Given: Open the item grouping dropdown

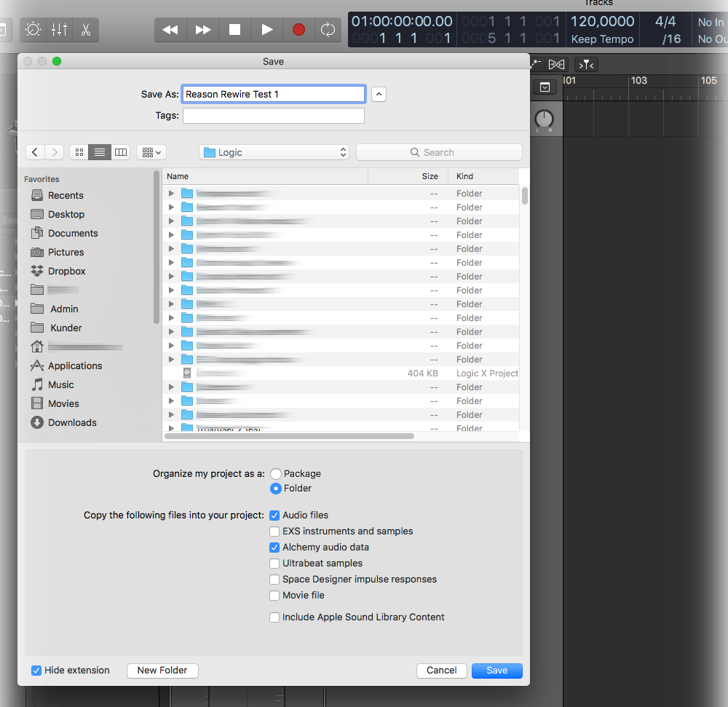Looking at the screenshot, I should 152,152.
